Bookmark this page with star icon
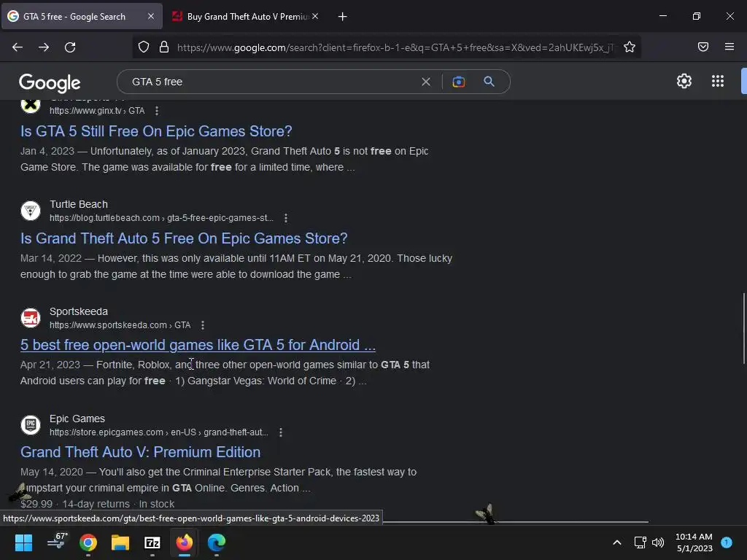Viewport: 747px width, 560px height. [630, 47]
